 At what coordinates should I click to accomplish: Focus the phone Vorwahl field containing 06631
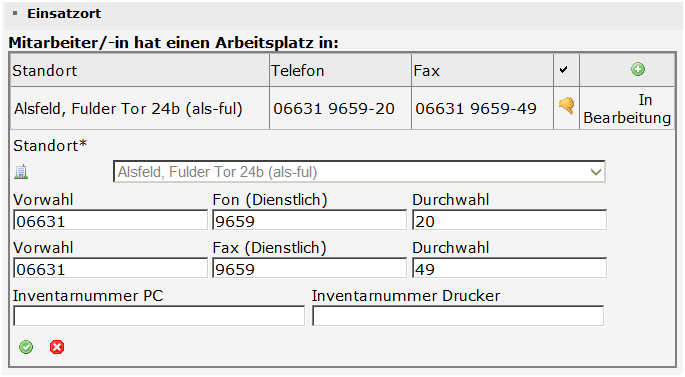point(111,220)
